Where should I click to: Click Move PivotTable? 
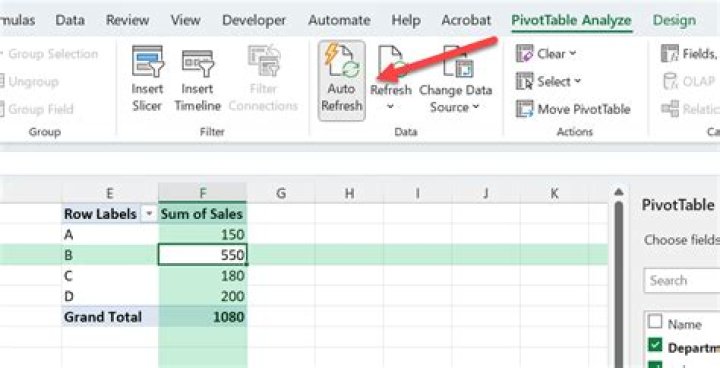[573, 109]
